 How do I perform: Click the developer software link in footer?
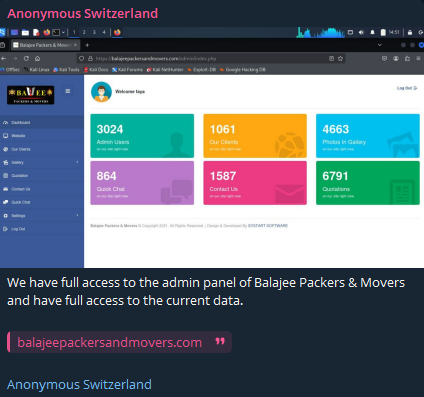[268, 226]
